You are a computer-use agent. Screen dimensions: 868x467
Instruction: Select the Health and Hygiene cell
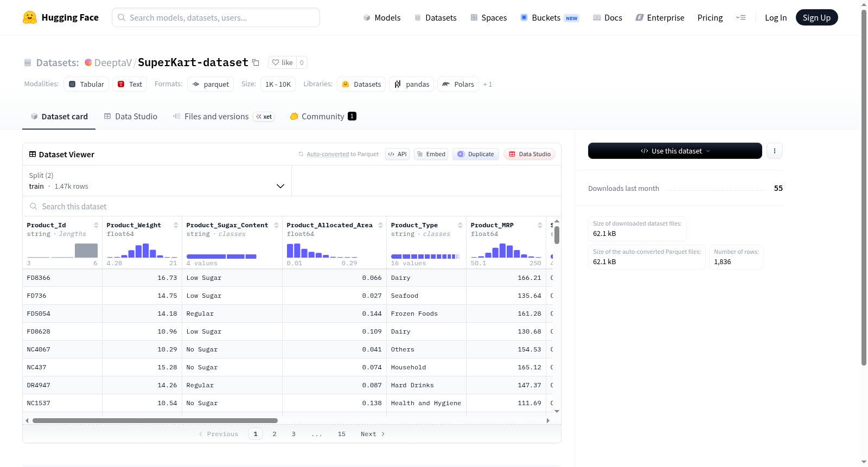[x=426, y=403]
